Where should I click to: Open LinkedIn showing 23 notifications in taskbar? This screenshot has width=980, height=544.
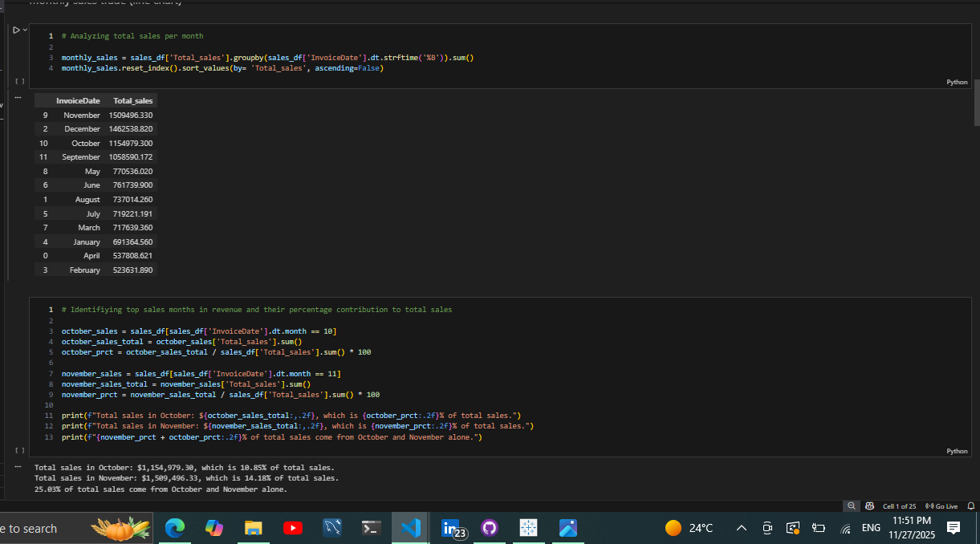pyautogui.click(x=449, y=528)
